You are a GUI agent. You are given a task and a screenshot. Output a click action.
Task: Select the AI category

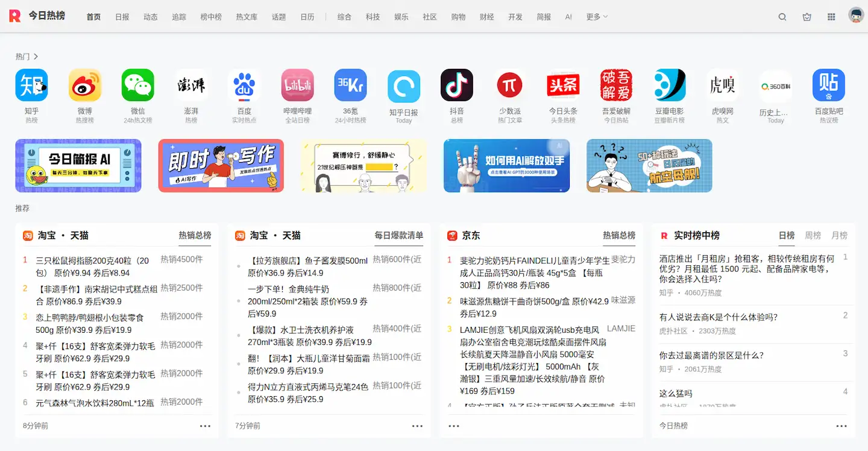568,17
